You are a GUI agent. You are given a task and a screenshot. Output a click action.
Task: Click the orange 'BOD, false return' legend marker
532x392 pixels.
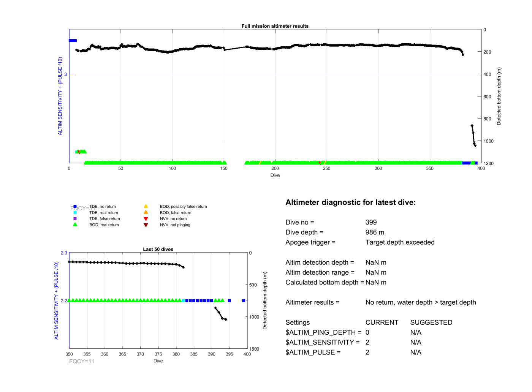click(x=146, y=212)
